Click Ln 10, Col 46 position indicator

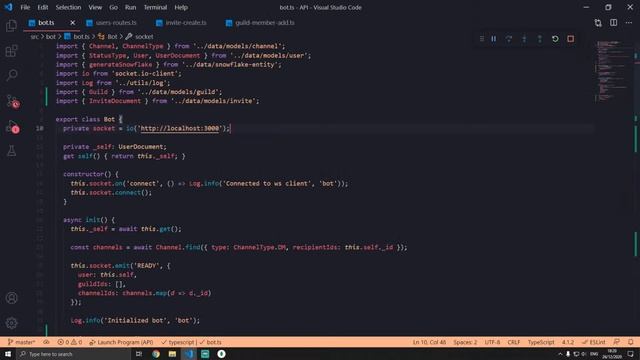[429, 342]
